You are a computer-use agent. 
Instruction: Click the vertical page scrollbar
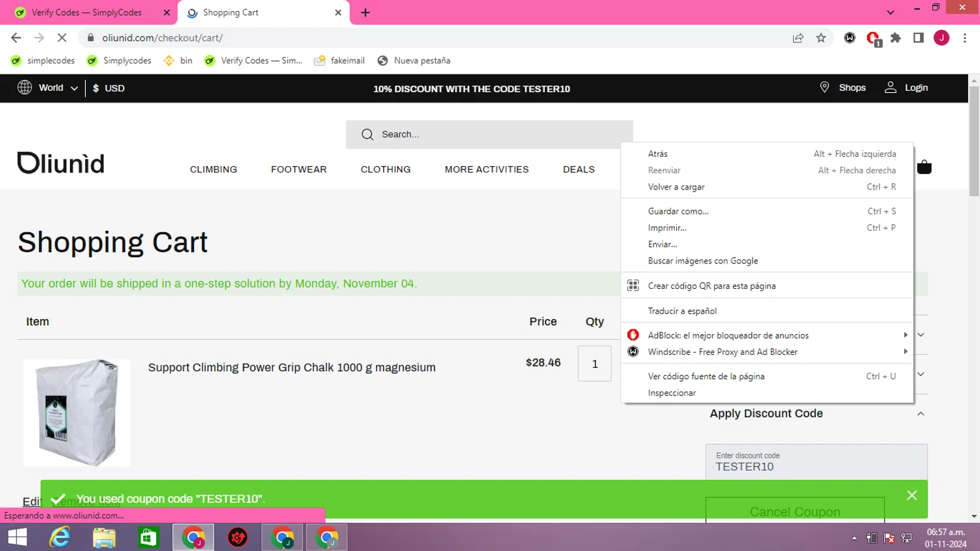point(974,141)
